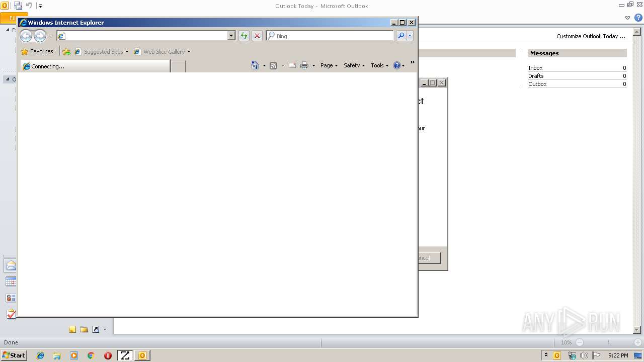This screenshot has width=644, height=362.
Task: Switch to Tasks in the Outlook navigation pane
Action: tap(11, 314)
